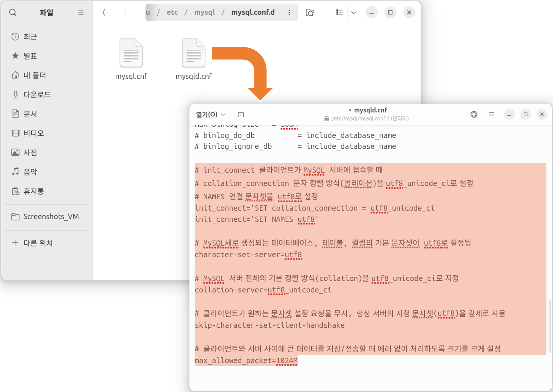The image size is (553, 392).
Task: Close the mysqld.cnf editor window
Action: coord(542,114)
